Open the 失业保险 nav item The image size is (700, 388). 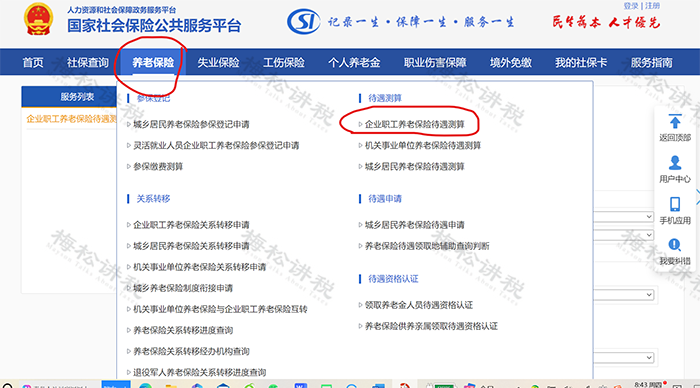coord(218,63)
